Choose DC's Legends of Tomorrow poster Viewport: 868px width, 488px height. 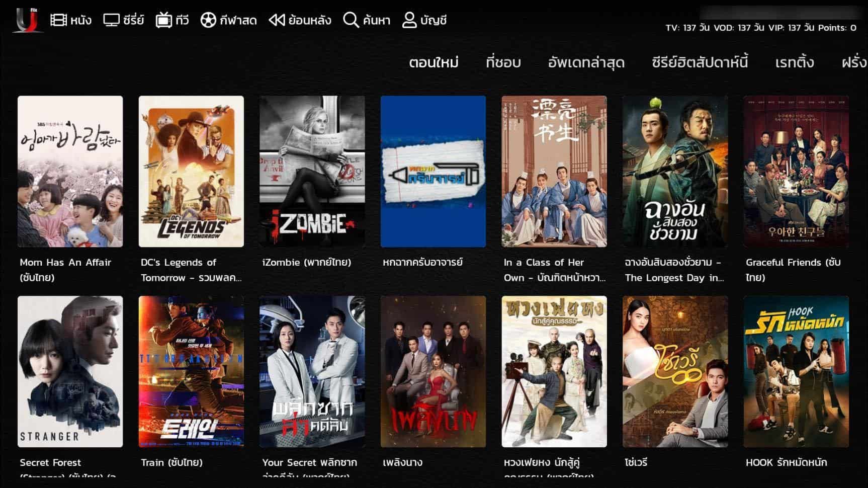[x=191, y=171]
